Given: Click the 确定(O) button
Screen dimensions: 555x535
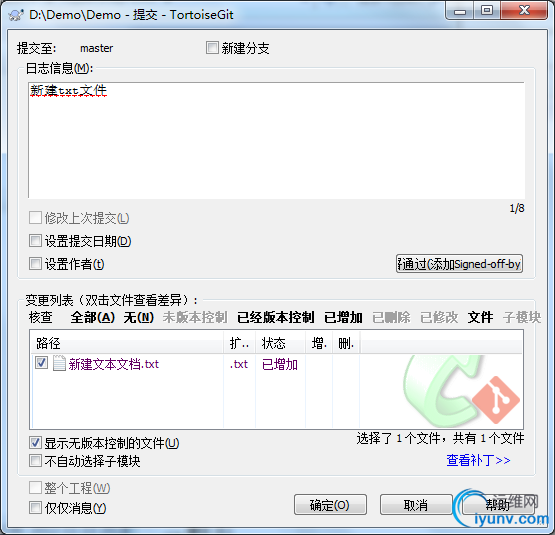Looking at the screenshot, I should (x=330, y=505).
